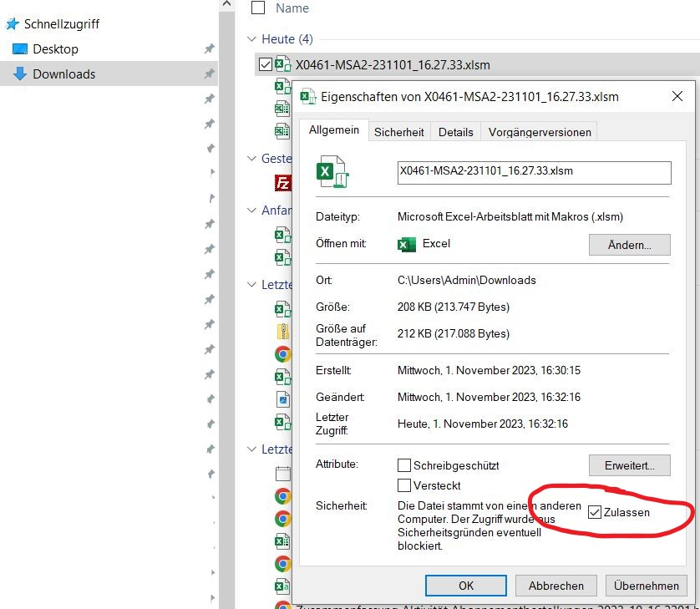Viewport: 700px width, 609px height.
Task: Click the large Excel file icon in properties
Action: coord(332,171)
